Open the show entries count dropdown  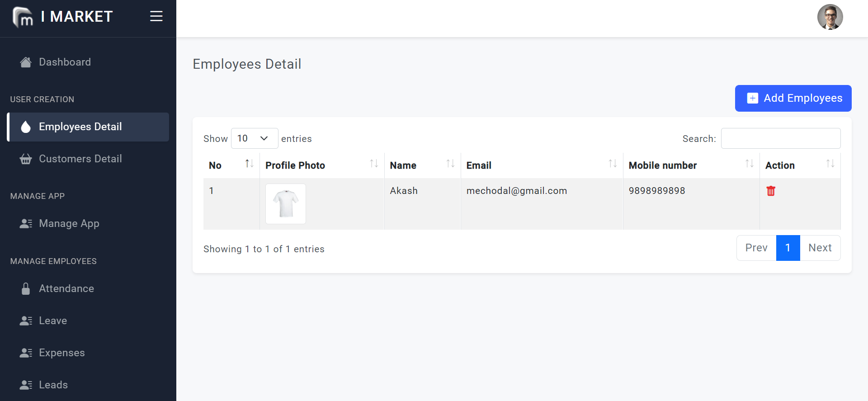(x=254, y=138)
